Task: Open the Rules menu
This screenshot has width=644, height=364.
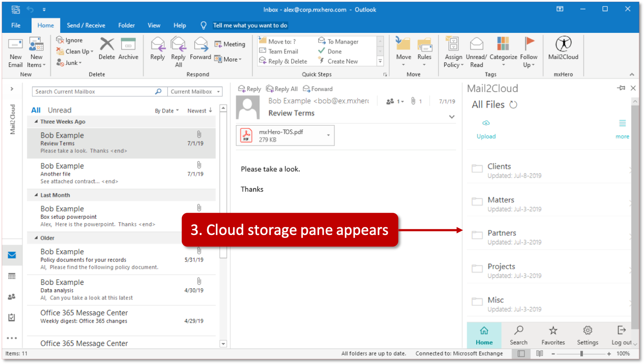Action: 424,52
